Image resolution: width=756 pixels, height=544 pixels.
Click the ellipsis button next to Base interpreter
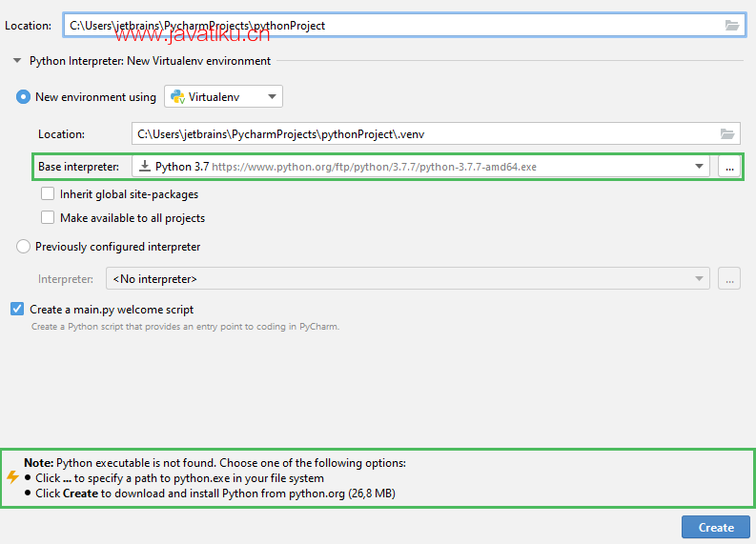click(729, 167)
